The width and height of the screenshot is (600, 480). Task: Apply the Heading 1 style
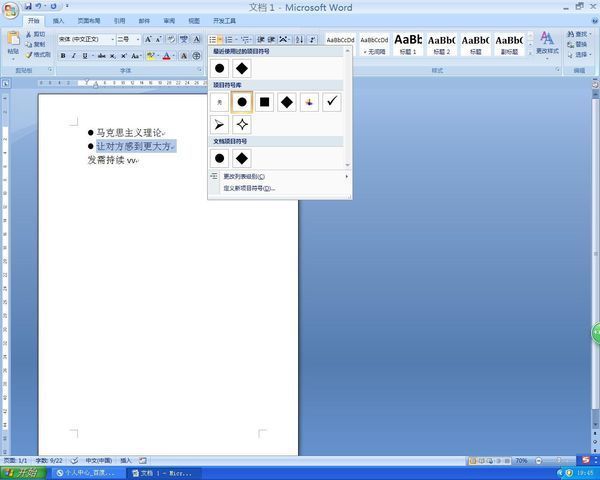coord(408,44)
